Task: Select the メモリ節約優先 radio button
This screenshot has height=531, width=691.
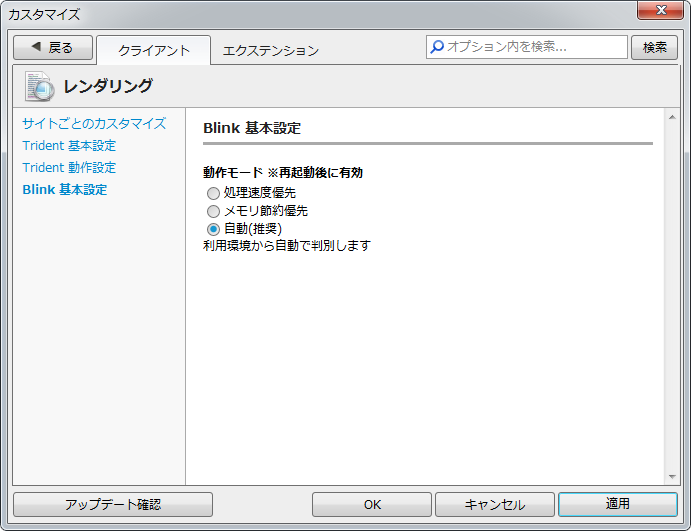Action: [213, 212]
